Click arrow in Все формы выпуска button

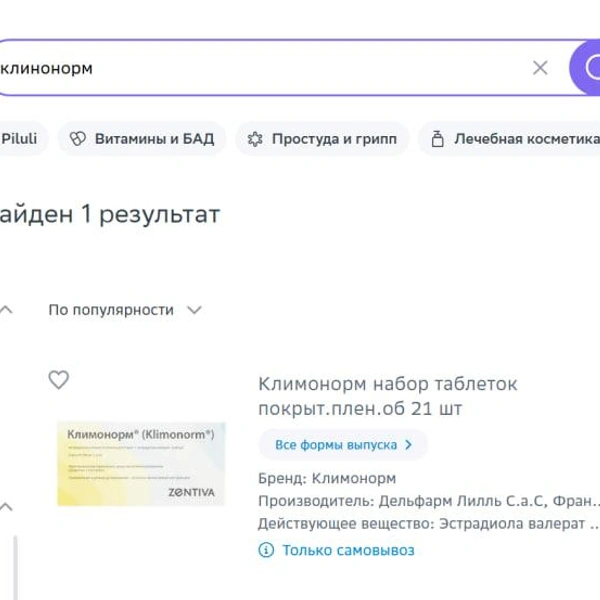pos(408,445)
